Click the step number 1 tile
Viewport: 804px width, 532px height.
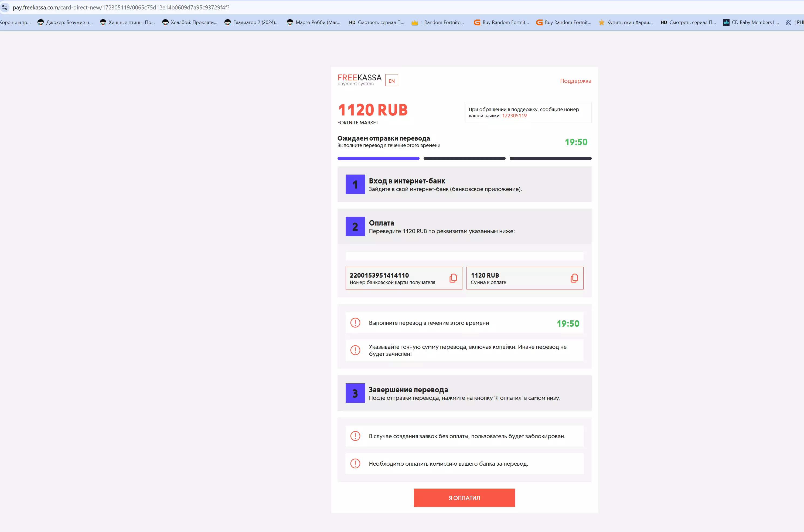(x=355, y=184)
